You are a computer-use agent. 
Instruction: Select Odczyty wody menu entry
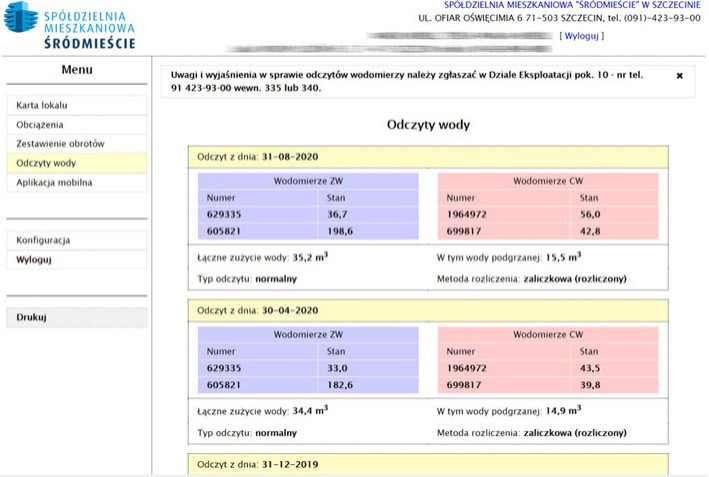pos(46,163)
